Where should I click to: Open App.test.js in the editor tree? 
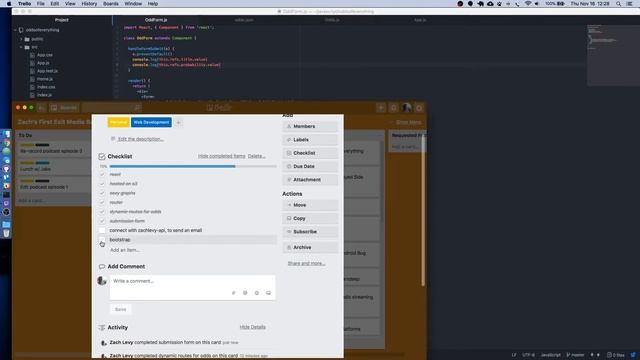click(47, 71)
